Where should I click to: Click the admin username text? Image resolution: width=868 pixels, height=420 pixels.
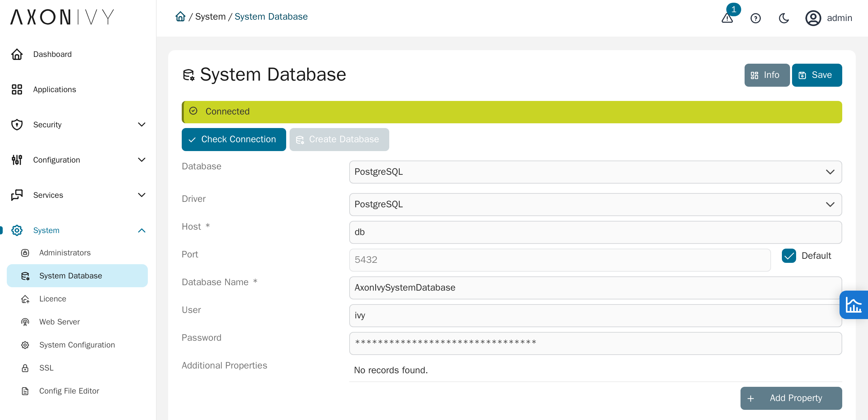(840, 18)
